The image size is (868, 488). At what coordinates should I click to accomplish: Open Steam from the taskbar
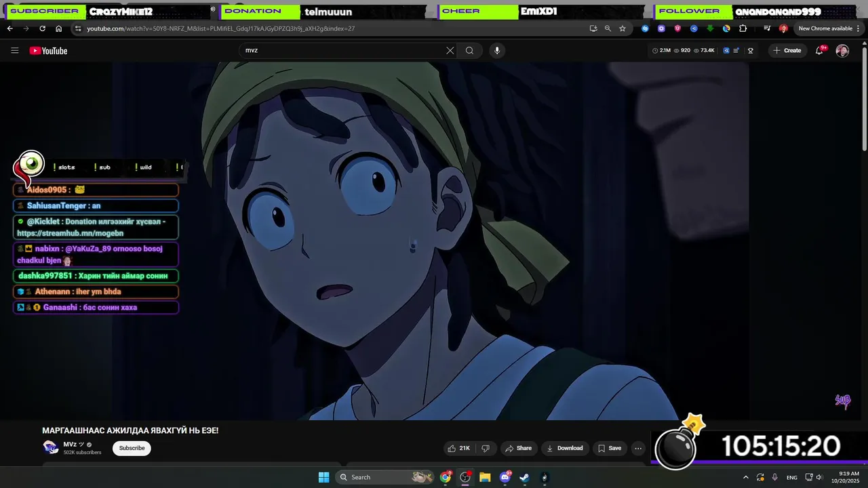(x=524, y=477)
